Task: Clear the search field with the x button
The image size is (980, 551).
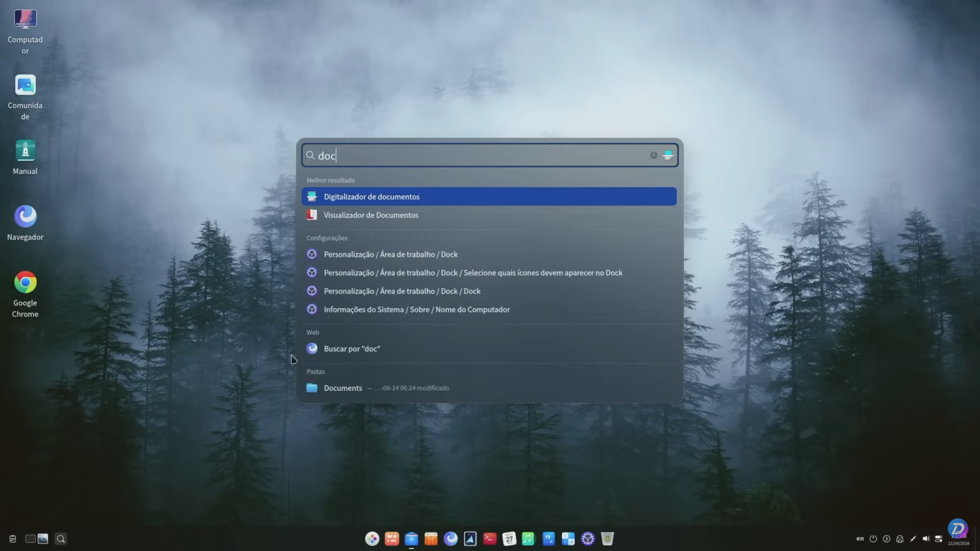Action: (x=653, y=155)
